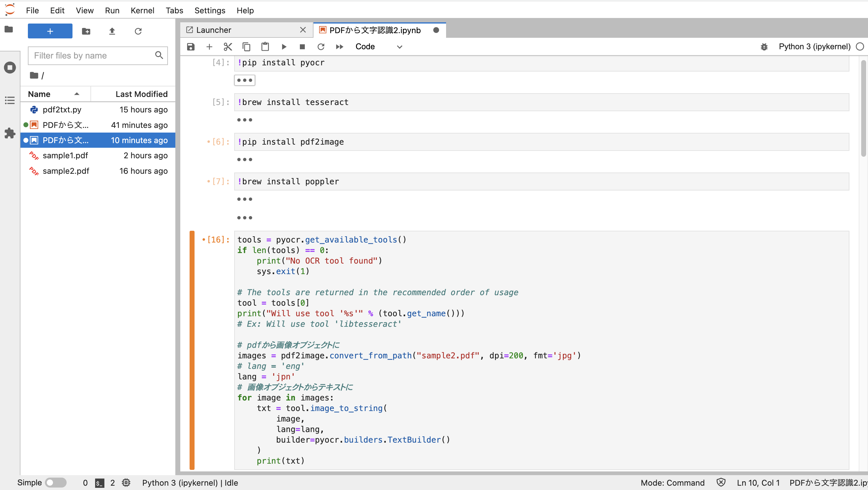The height and width of the screenshot is (490, 868).
Task: Run the selected cell
Action: click(284, 47)
